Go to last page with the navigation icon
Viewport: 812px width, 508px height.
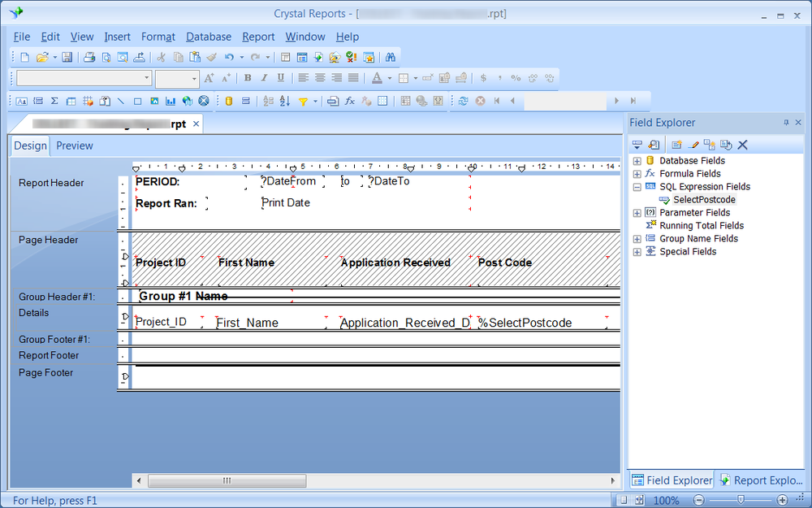point(633,101)
